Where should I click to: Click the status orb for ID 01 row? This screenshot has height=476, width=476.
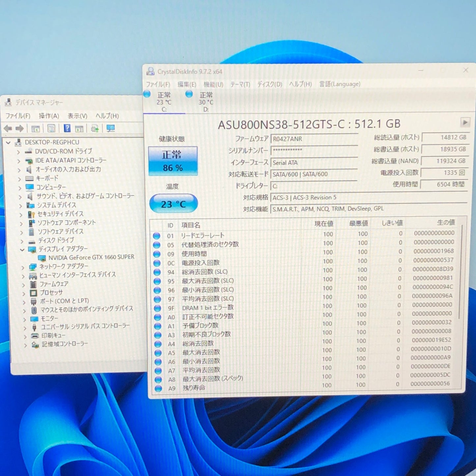tap(156, 236)
